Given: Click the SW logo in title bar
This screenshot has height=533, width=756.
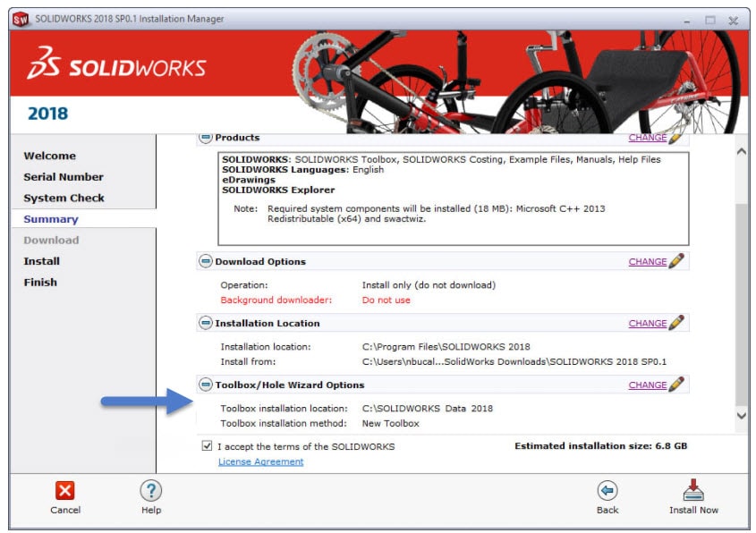Looking at the screenshot, I should tap(21, 20).
